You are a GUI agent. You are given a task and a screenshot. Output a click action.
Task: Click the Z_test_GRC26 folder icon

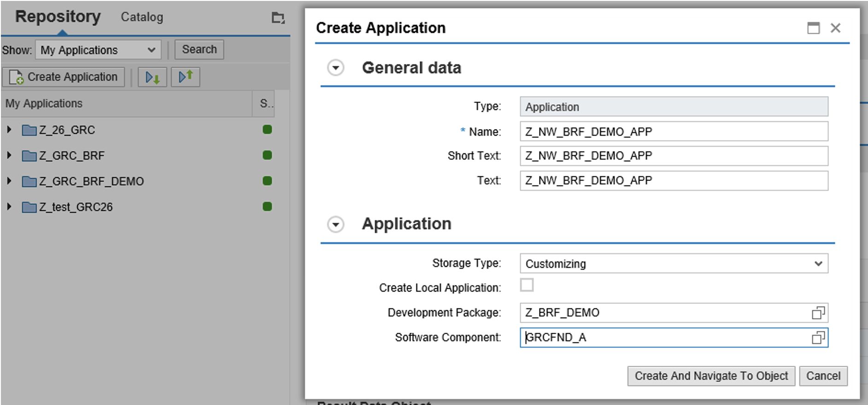(29, 208)
